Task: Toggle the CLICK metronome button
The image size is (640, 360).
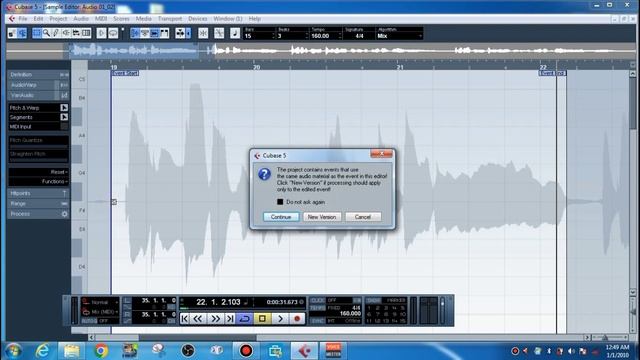Action: click(318, 300)
